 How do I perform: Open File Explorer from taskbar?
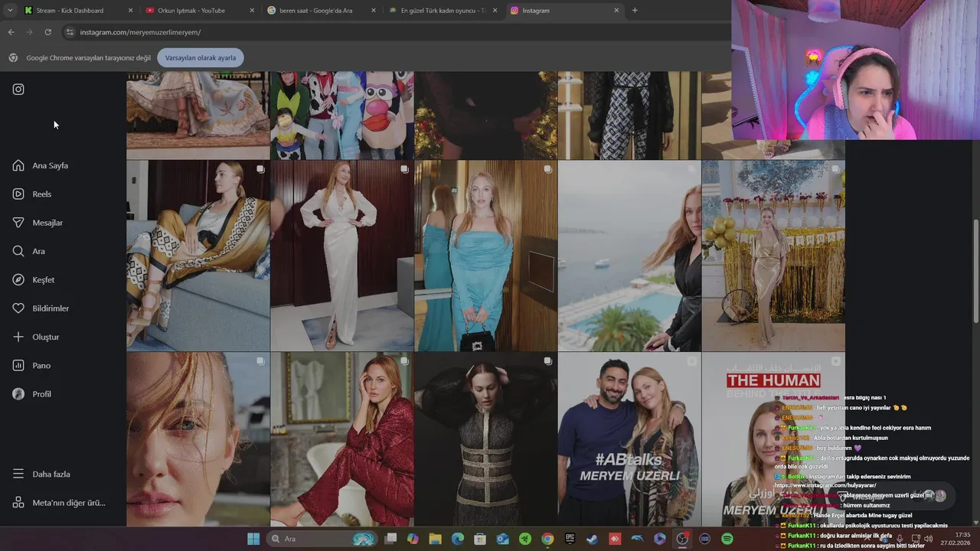point(435,539)
